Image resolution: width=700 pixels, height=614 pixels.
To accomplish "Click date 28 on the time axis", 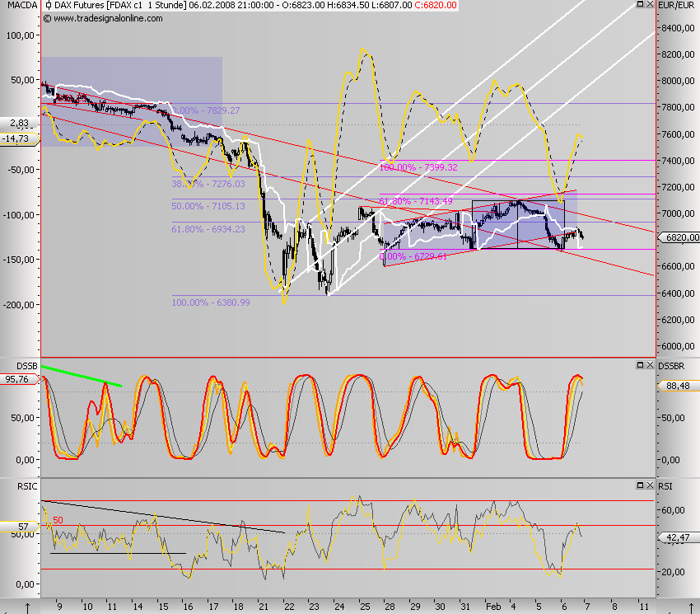I will 390,607.
